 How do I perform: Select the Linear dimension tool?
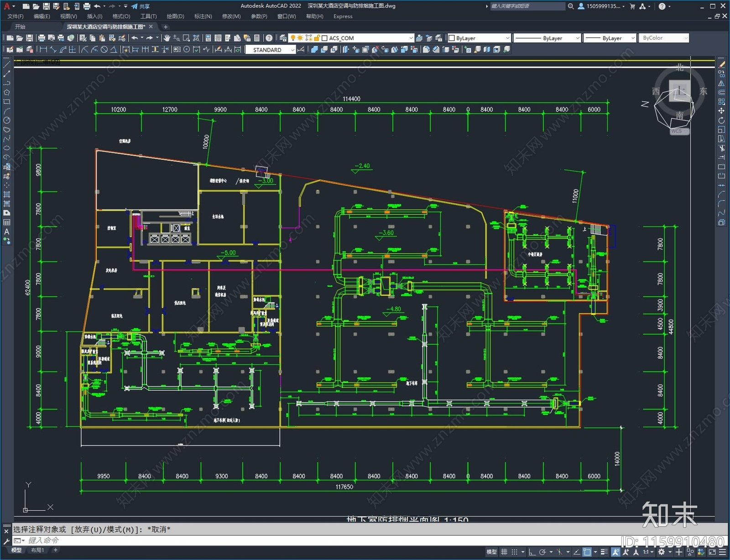click(x=44, y=49)
